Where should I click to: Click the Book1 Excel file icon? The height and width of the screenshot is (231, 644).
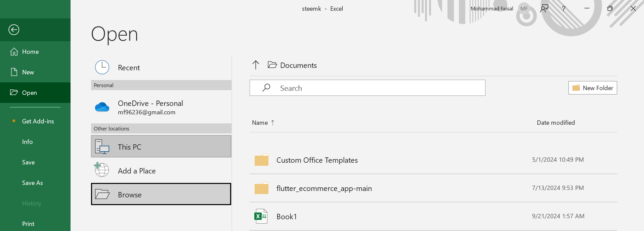[x=261, y=216]
